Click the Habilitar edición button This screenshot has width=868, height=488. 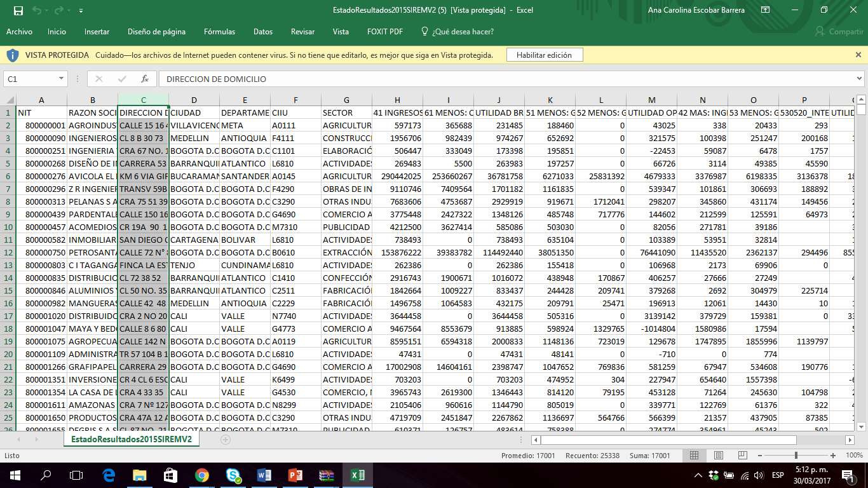coord(544,55)
